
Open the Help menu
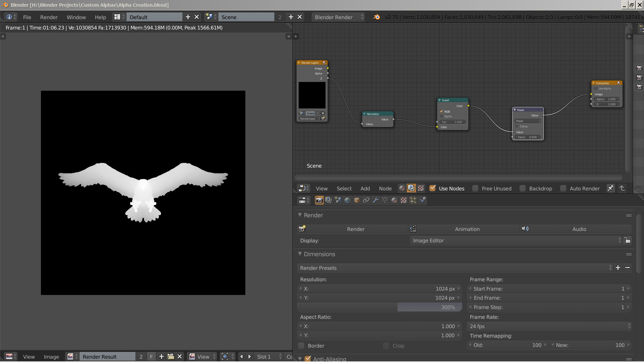point(100,17)
